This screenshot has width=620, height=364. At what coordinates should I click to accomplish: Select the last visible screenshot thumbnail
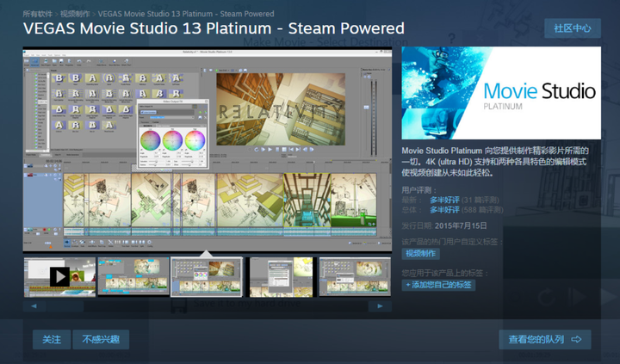pyautogui.click(x=355, y=276)
